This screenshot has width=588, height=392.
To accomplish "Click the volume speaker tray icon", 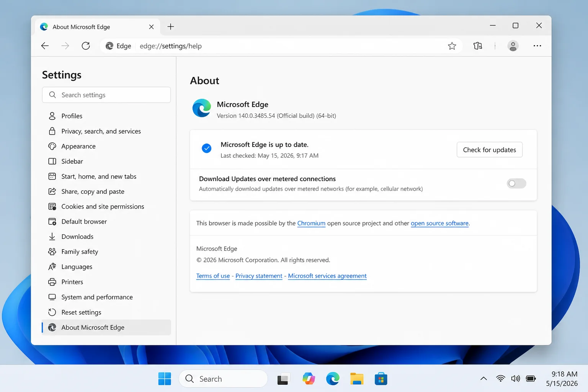I will click(x=516, y=379).
